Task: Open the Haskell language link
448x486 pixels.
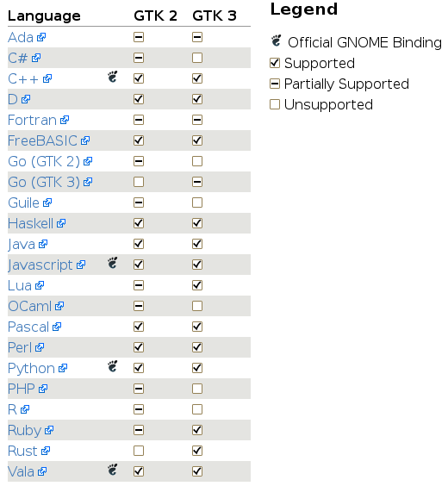Action: (30, 223)
